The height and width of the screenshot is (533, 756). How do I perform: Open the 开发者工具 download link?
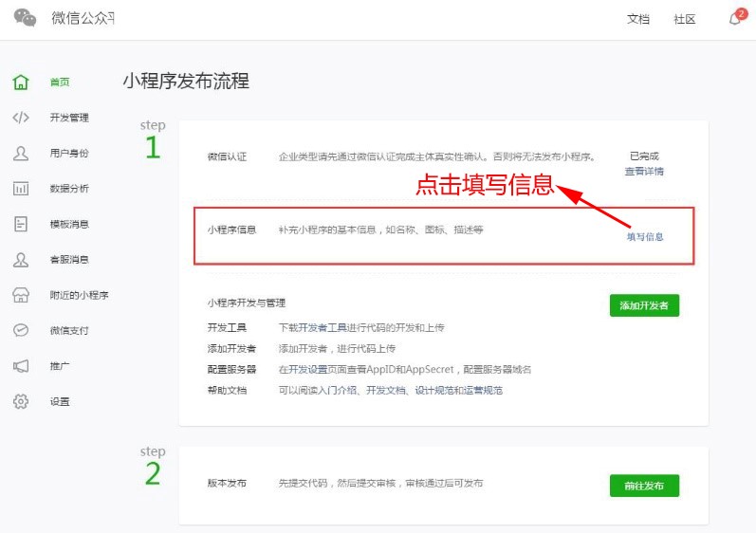[323, 328]
